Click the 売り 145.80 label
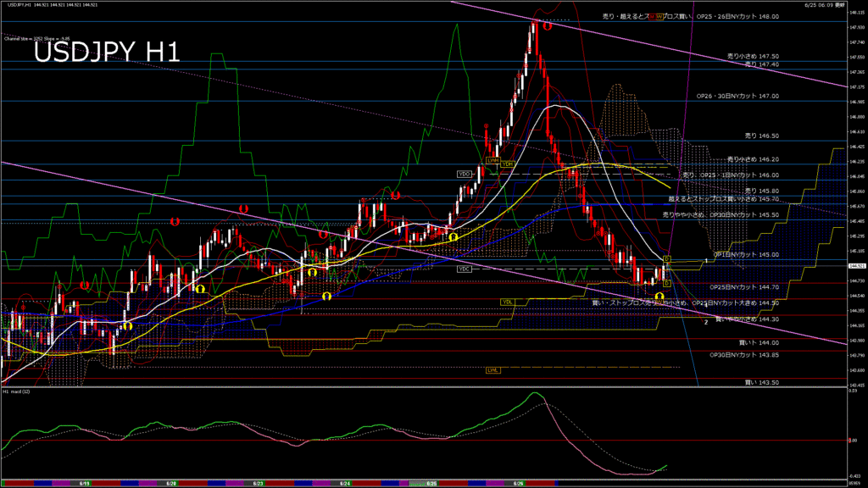 click(762, 191)
